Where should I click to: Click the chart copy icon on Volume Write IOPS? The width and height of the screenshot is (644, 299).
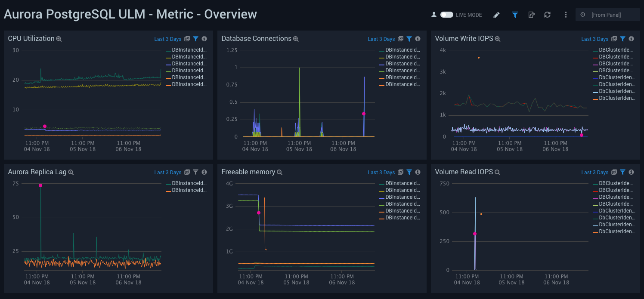pos(614,39)
